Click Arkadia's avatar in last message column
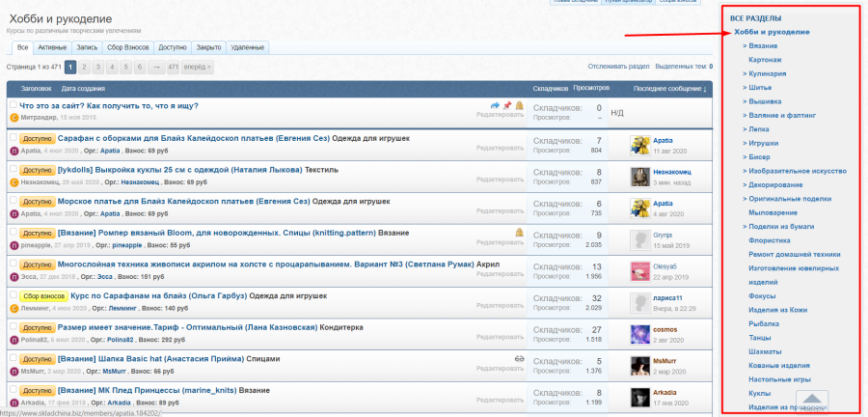Screen dimensions: 868x417 click(639, 397)
